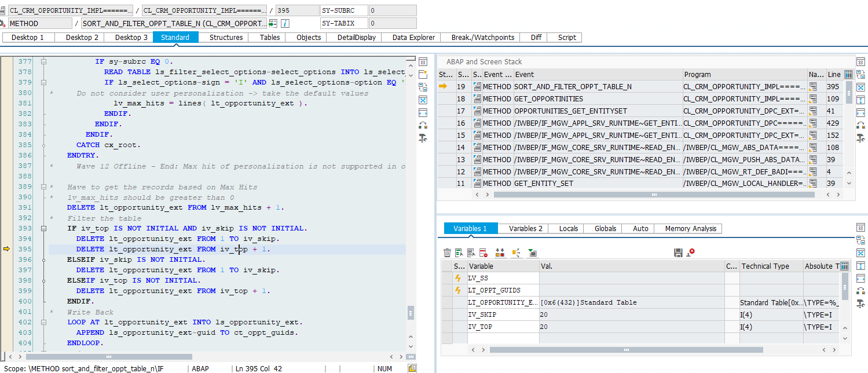
Task: Open the Memory Analysis tab
Action: tap(690, 228)
